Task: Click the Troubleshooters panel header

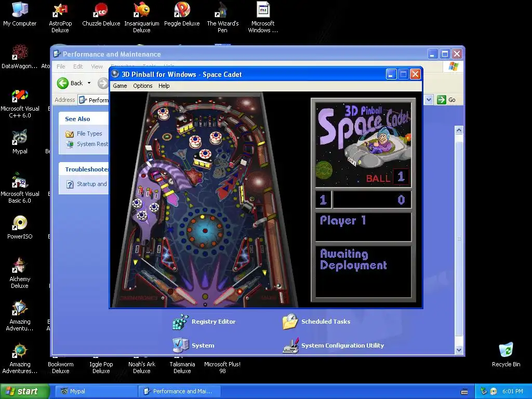Action: 84,169
